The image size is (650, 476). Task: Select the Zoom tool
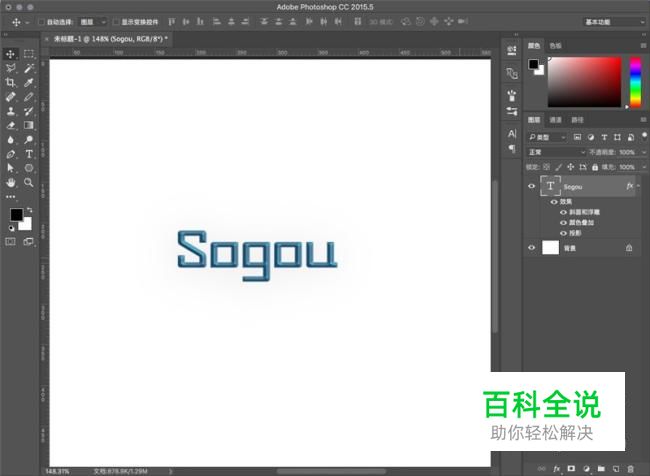coord(29,182)
